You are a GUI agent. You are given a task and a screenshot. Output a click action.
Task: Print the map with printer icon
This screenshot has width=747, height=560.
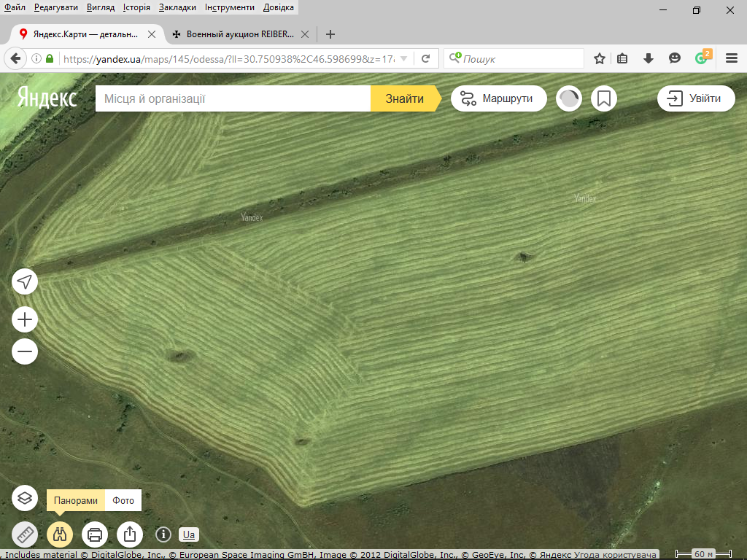(x=95, y=534)
